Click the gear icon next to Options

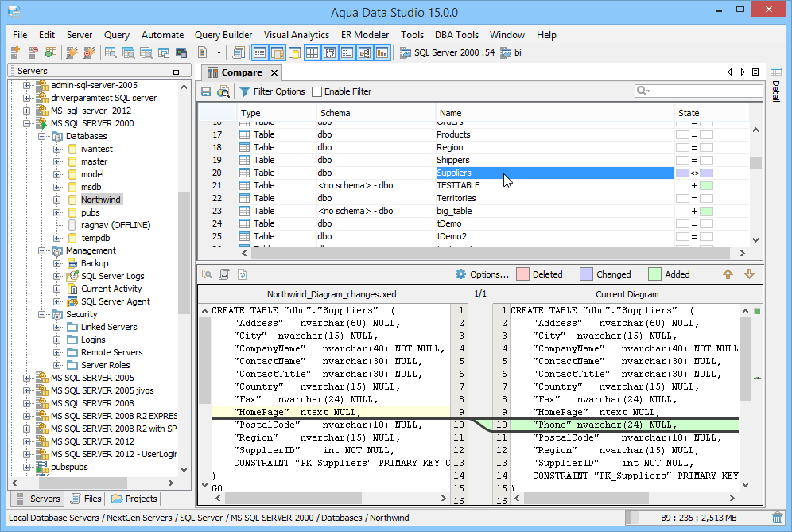pos(460,274)
